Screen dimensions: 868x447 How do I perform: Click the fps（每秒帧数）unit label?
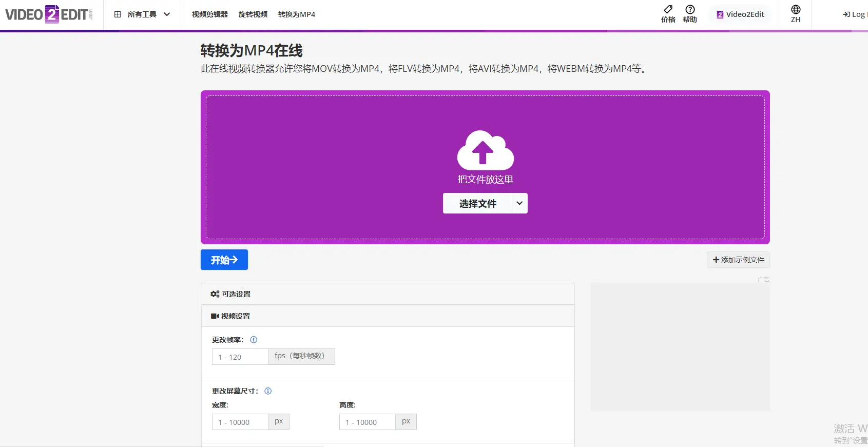tap(301, 356)
